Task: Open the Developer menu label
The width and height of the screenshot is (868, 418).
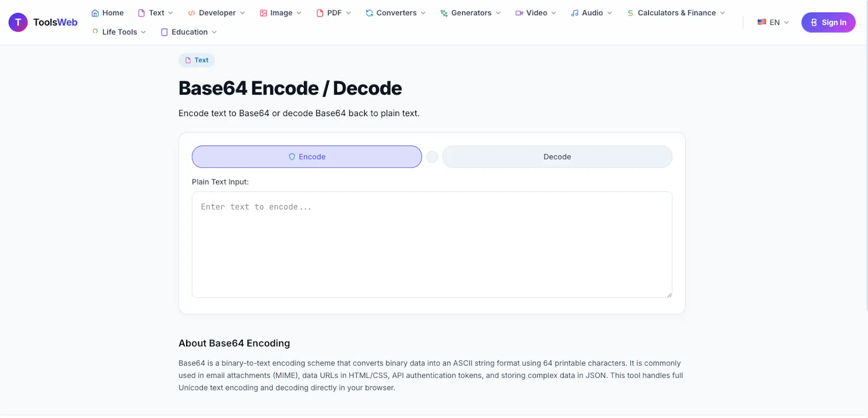Action: [218, 13]
